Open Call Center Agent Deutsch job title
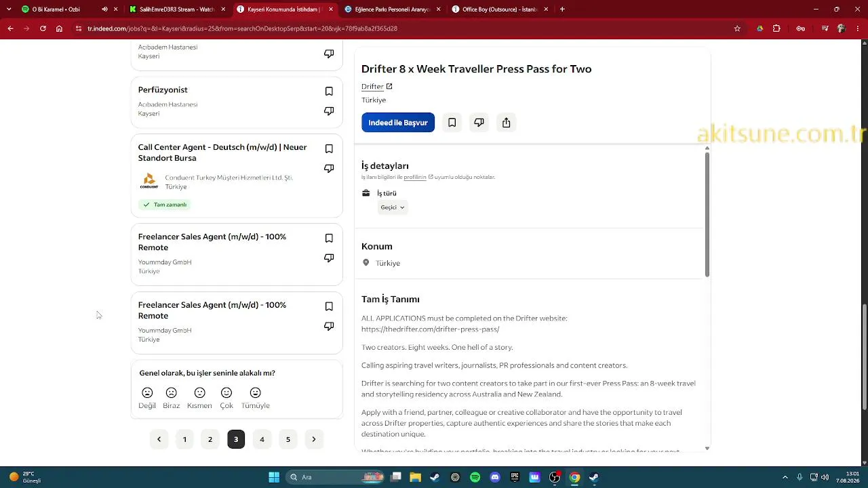The width and height of the screenshot is (868, 488). 222,152
